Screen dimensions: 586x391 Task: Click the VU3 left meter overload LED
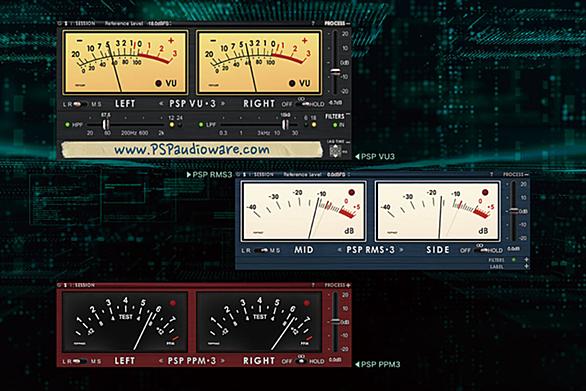click(x=158, y=83)
